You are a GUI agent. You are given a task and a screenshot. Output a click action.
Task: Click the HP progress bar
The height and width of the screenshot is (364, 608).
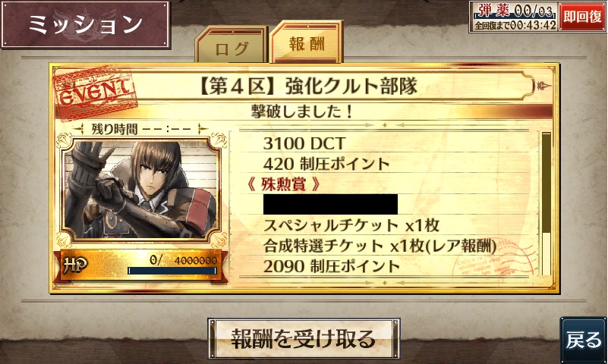(172, 271)
